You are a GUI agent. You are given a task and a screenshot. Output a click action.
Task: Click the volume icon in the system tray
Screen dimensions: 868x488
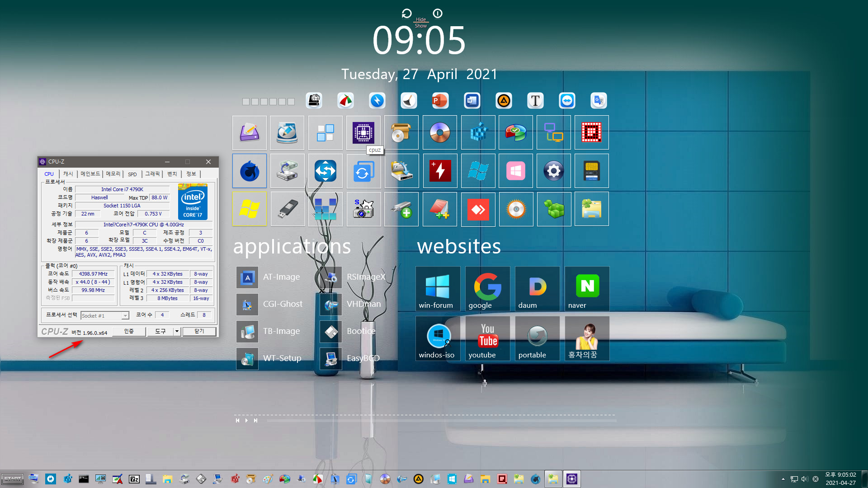pyautogui.click(x=805, y=479)
